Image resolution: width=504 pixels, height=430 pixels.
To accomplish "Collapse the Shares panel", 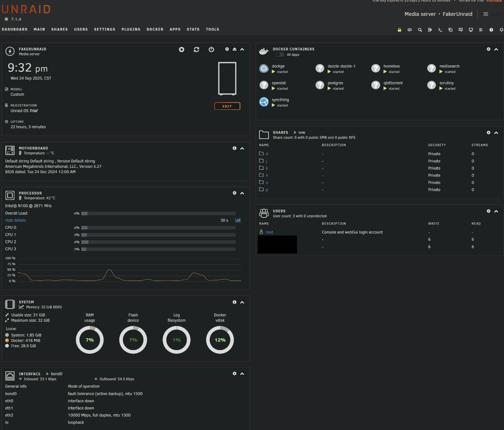I will click(x=496, y=133).
